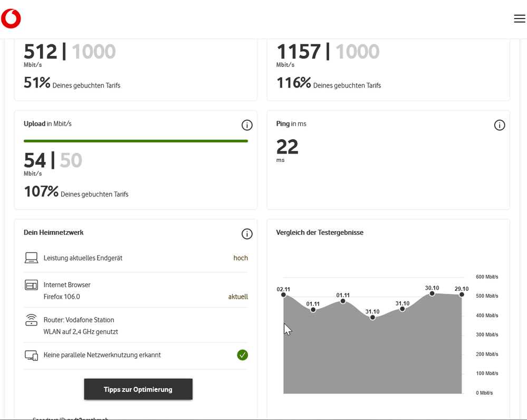This screenshot has width=527, height=420.
Task: Click the 22 ms ping value
Action: pos(288,147)
